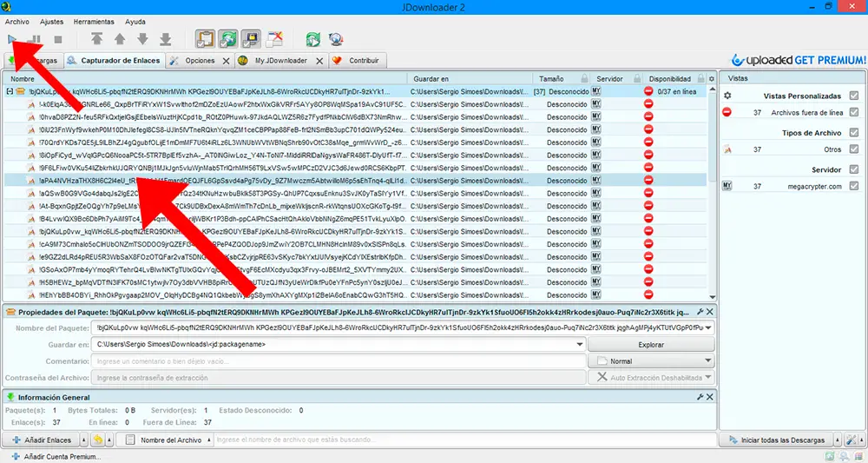Open Información General wrench settings
Image resolution: width=868 pixels, height=463 pixels.
[x=700, y=397]
